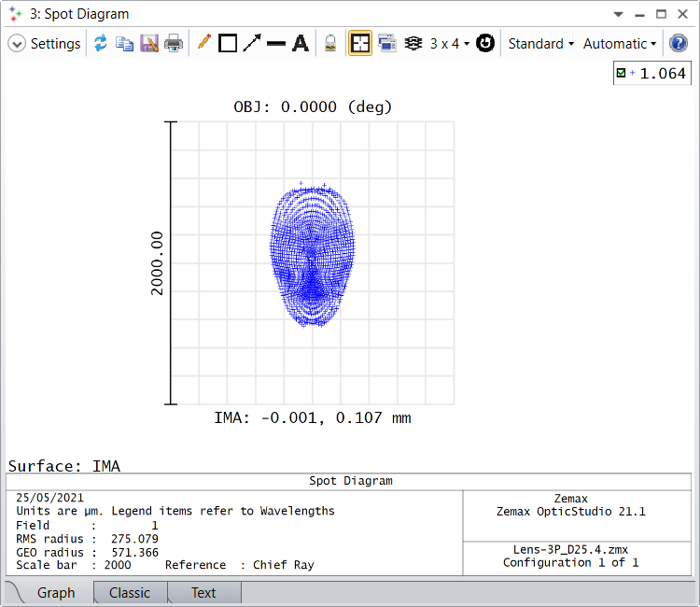Open the window title dropdown arrow

point(618,14)
